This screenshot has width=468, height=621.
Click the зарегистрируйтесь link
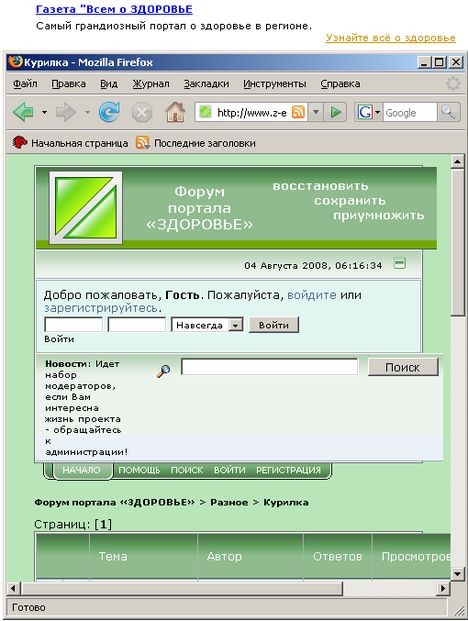click(101, 308)
